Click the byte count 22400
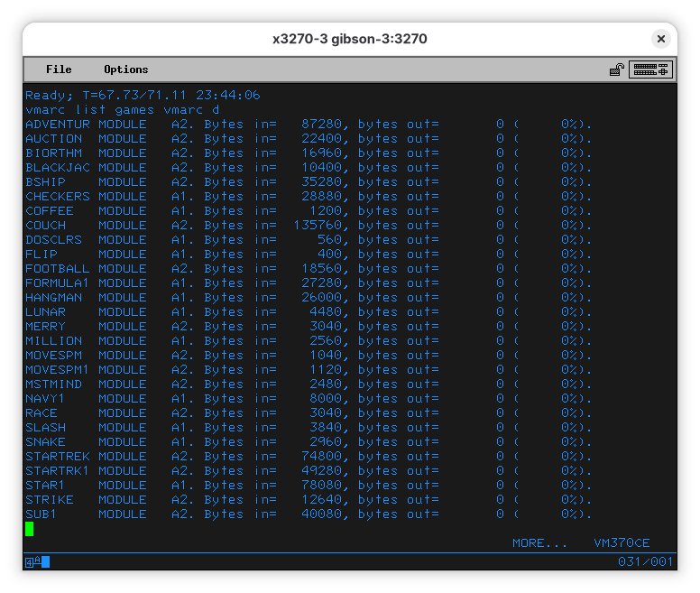 [x=321, y=138]
